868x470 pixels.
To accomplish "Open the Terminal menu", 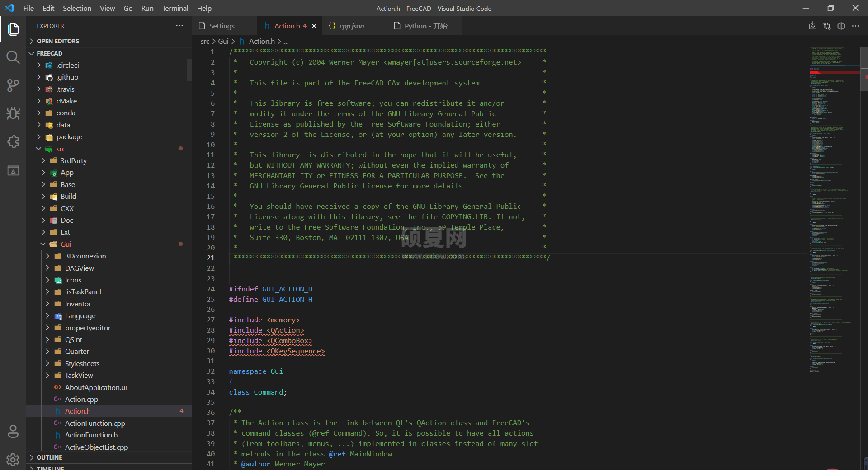I will [175, 8].
